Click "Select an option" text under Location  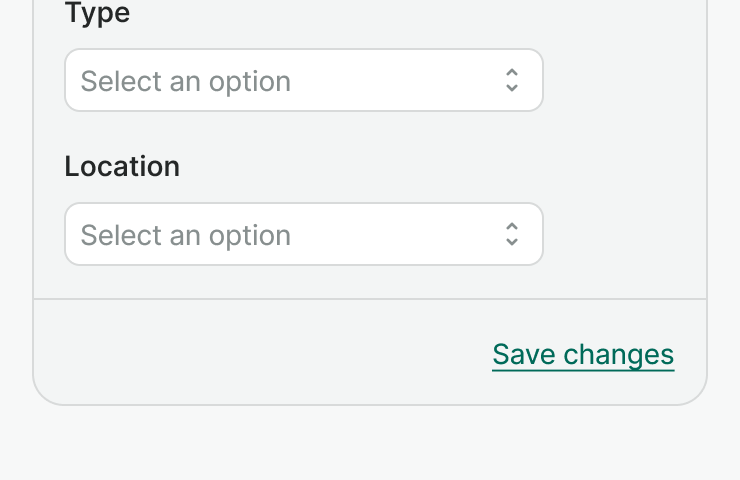186,235
